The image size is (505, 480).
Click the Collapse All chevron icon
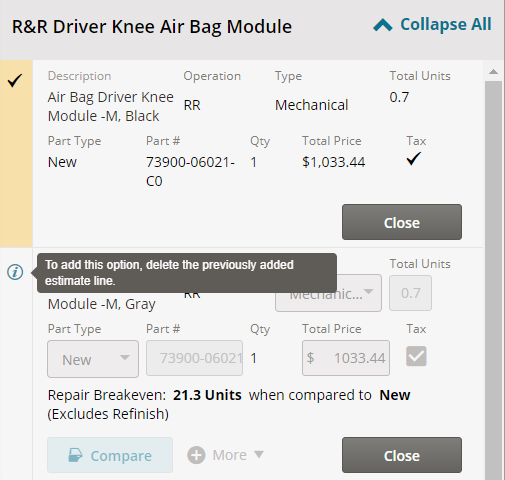click(383, 25)
